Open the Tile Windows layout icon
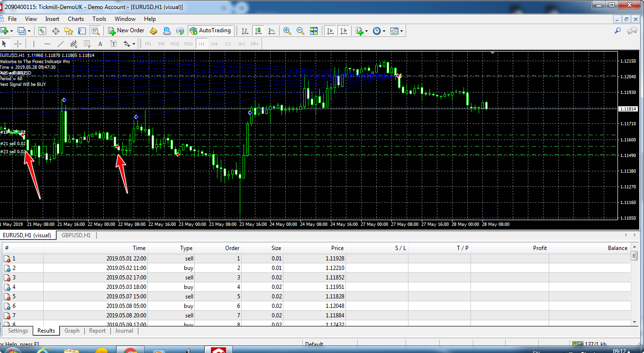The width and height of the screenshot is (644, 353). (x=314, y=31)
